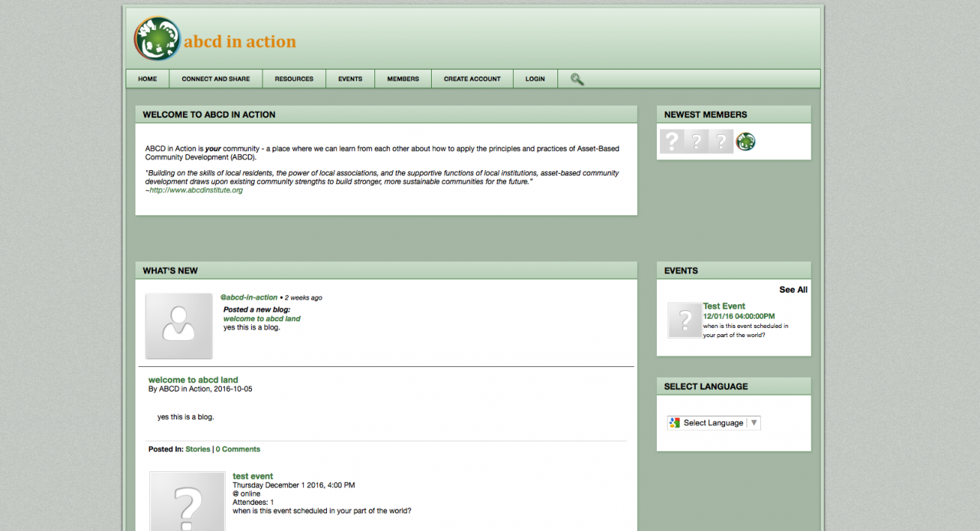This screenshot has width=980, height=531.
Task: Click the Test Event thumbnail in Events panel
Action: pos(684,320)
